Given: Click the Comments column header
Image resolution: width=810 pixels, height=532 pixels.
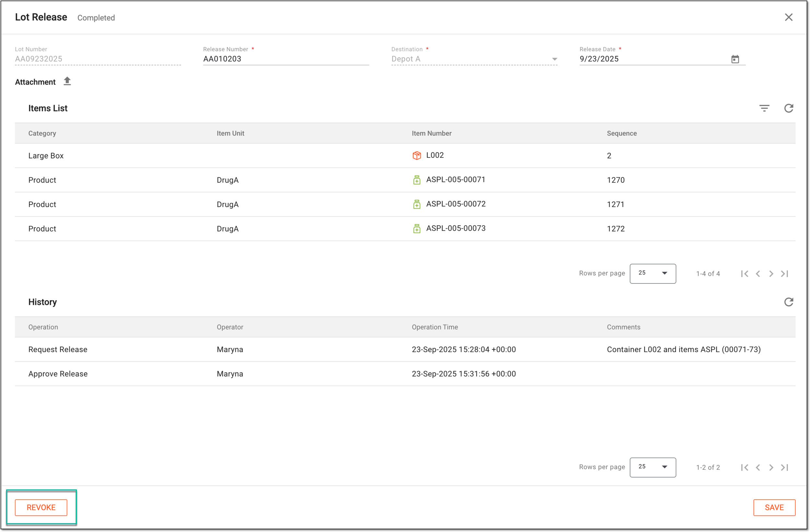Looking at the screenshot, I should tap(623, 327).
